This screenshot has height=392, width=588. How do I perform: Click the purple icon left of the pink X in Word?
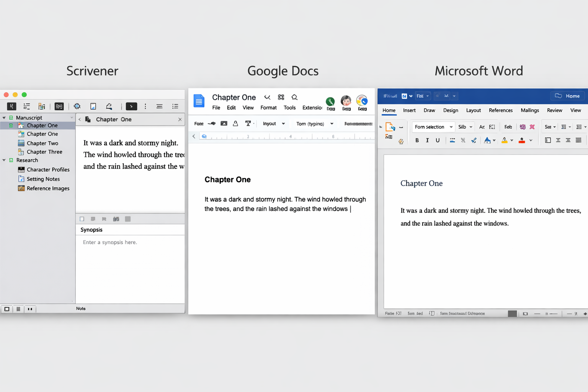coord(523,127)
